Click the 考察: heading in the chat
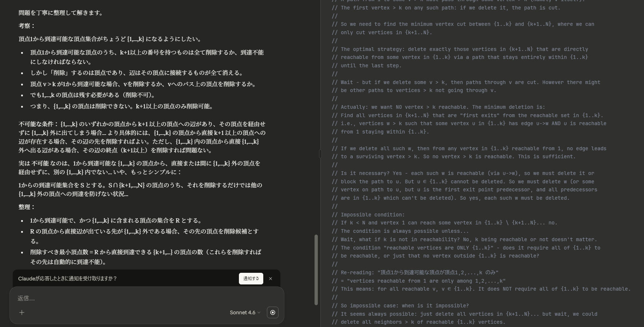644x327 pixels. click(x=27, y=26)
